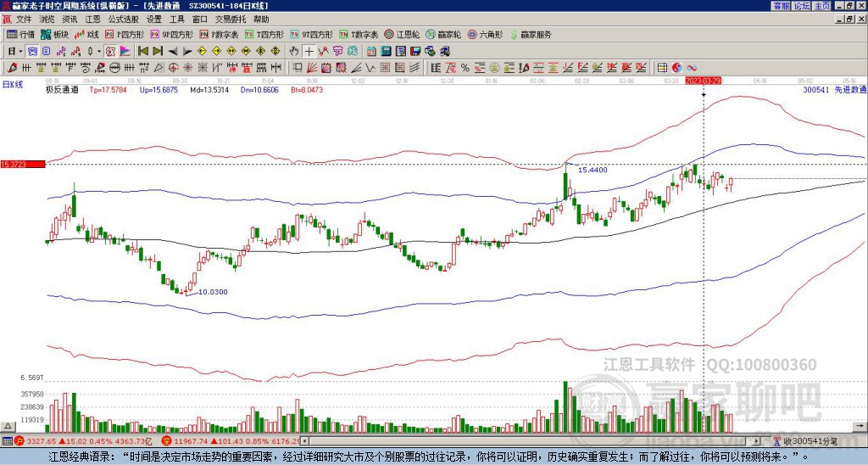Viewport: 868px width, 465px height.
Task: Click the floppy disk save icon
Action: (x=416, y=52)
